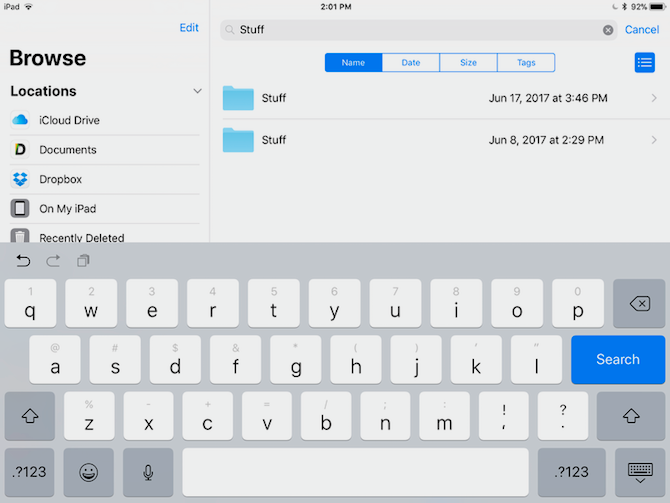Tap the undo arrow above keyboard
This screenshot has width=670, height=503.
pyautogui.click(x=23, y=261)
